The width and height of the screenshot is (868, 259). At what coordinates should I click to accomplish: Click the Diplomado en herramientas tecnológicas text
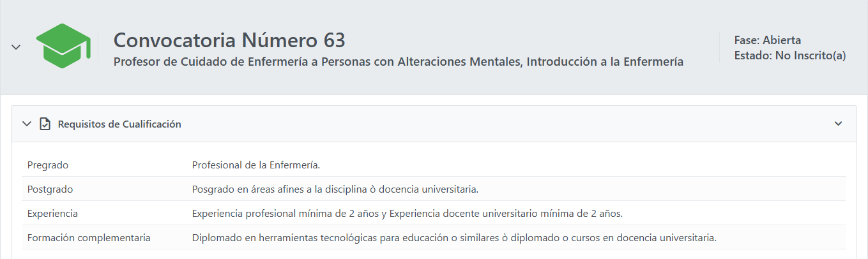click(x=454, y=238)
